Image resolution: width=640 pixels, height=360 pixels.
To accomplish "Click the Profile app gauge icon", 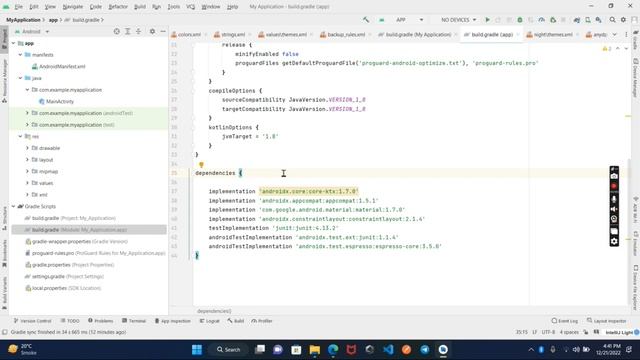I will coord(541,20).
